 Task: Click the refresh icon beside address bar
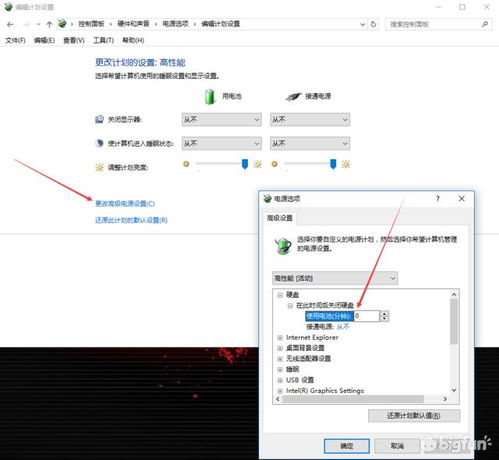coord(373,24)
